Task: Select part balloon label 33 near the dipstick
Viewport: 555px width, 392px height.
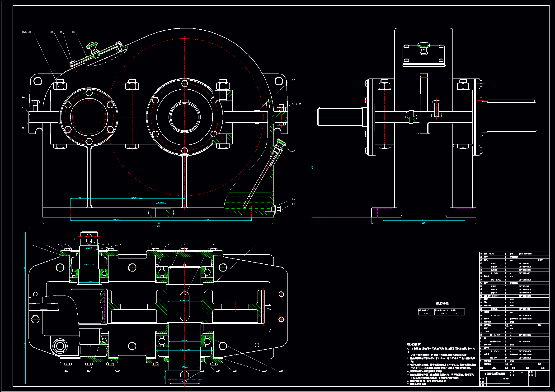Action: (293, 151)
